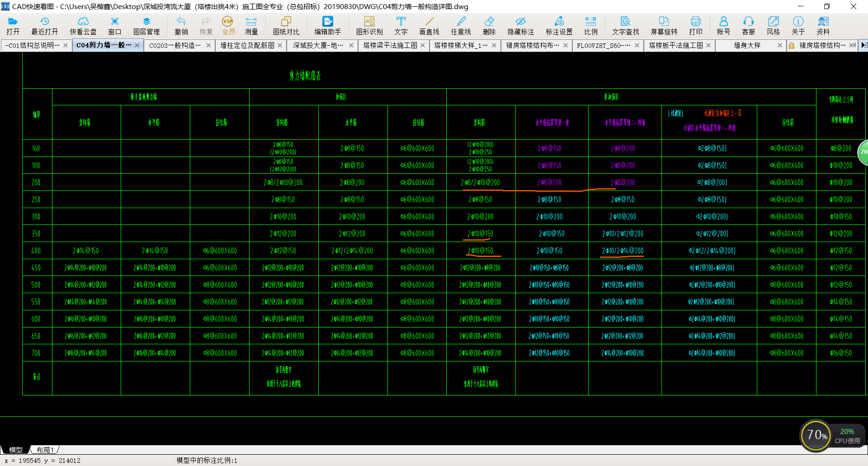Screen dimensions: 868x466
Task: Click the 20% CPU使用 indicator
Action: pos(847,436)
